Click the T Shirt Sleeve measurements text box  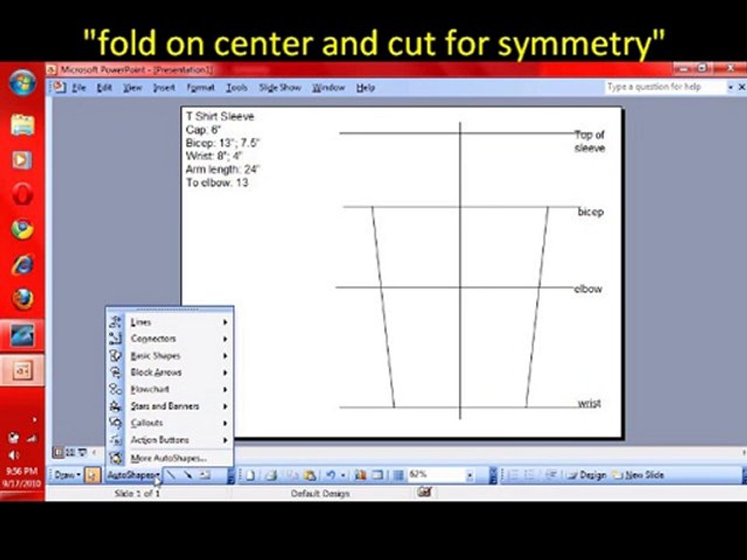click(x=223, y=149)
